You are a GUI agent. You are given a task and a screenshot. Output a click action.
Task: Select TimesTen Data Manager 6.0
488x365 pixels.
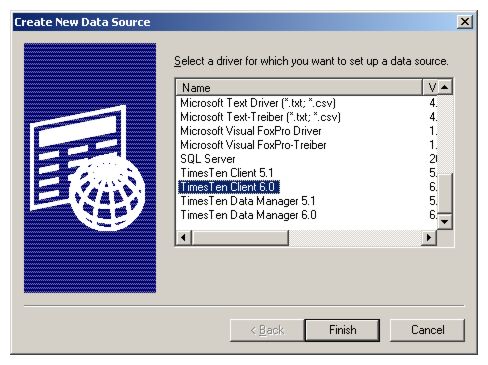(248, 215)
